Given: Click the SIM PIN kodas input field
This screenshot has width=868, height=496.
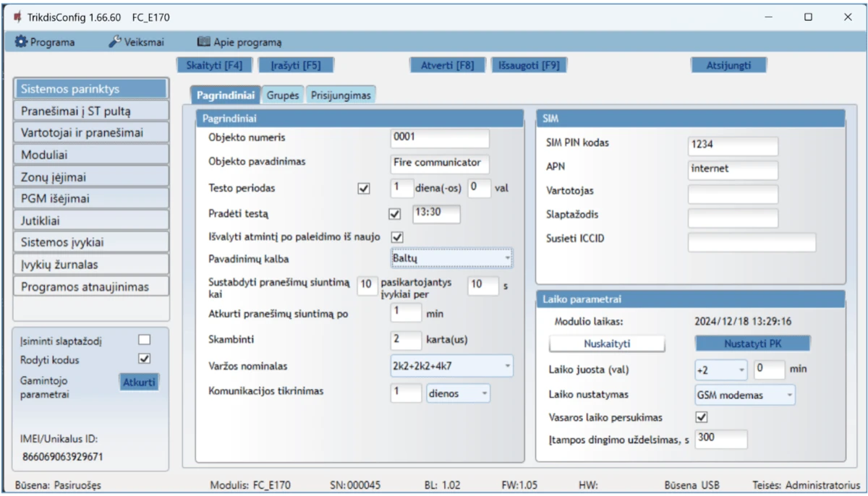Looking at the screenshot, I should coord(733,145).
